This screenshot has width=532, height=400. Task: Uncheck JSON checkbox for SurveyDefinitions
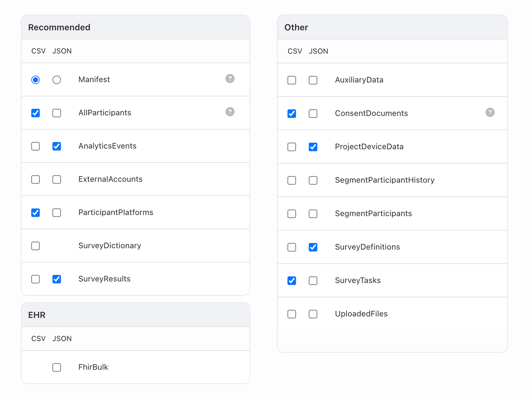click(x=313, y=247)
